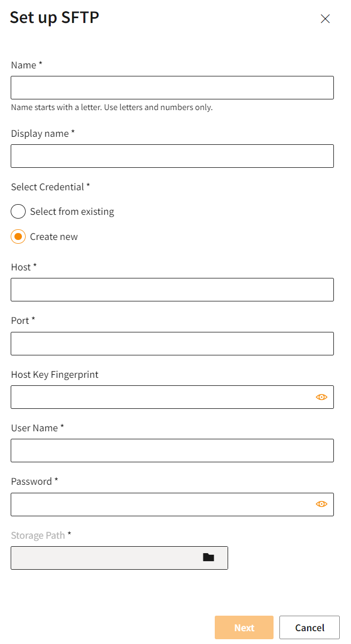
Task: Cancel the SFTP setup
Action: point(309,627)
